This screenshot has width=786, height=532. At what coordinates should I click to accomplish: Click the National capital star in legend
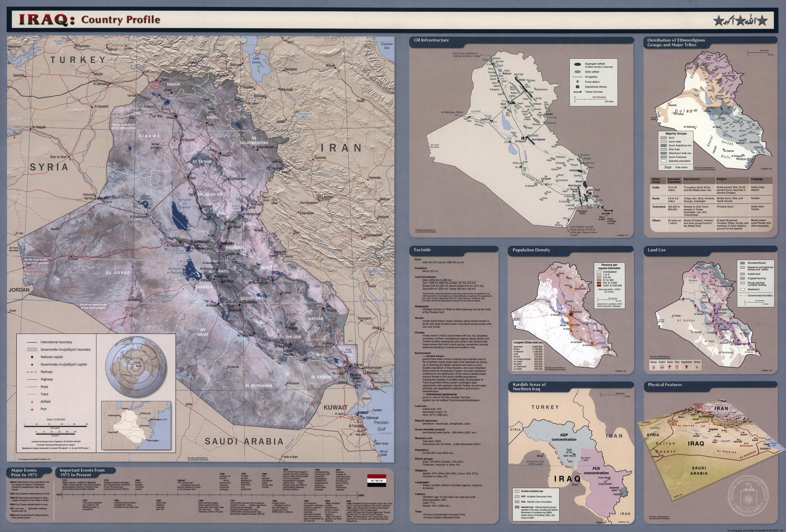coord(32,357)
